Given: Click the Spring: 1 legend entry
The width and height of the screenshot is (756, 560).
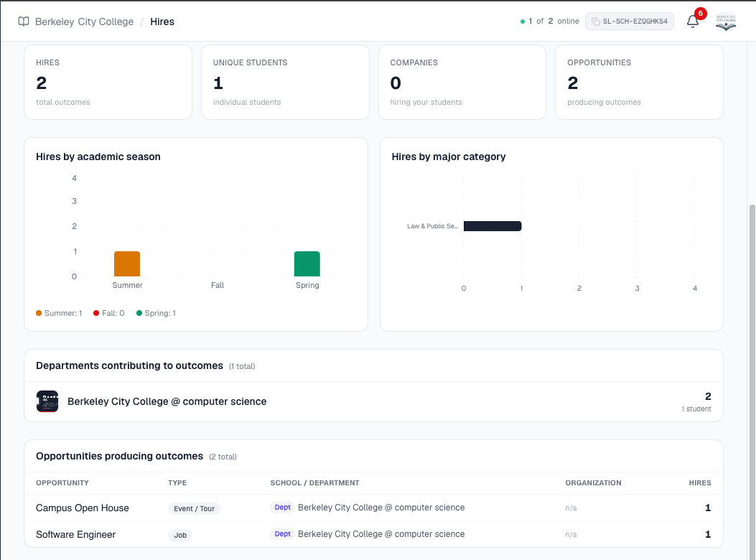Looking at the screenshot, I should click(x=157, y=313).
